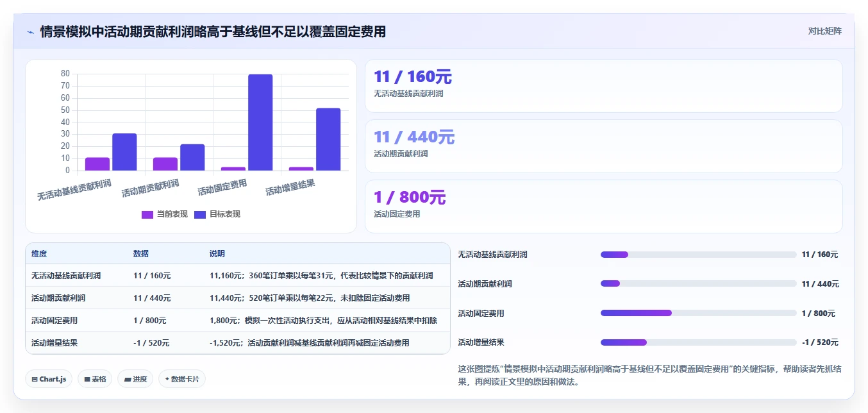Viewport: 868px width, 413px height.
Task: Click the 活动增量结果 label in progress list
Action: tap(481, 342)
